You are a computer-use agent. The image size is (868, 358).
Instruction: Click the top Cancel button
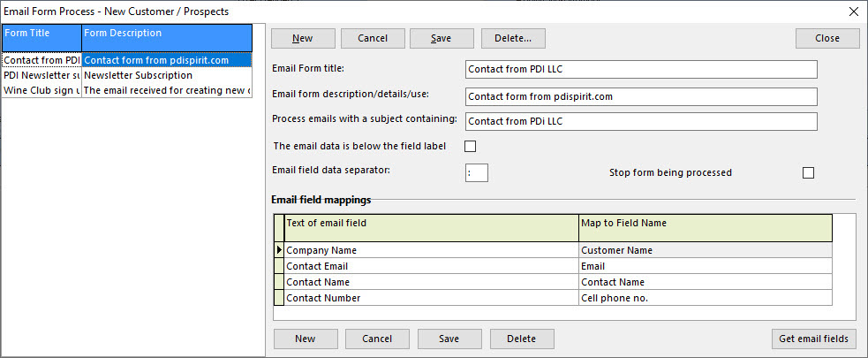click(371, 38)
